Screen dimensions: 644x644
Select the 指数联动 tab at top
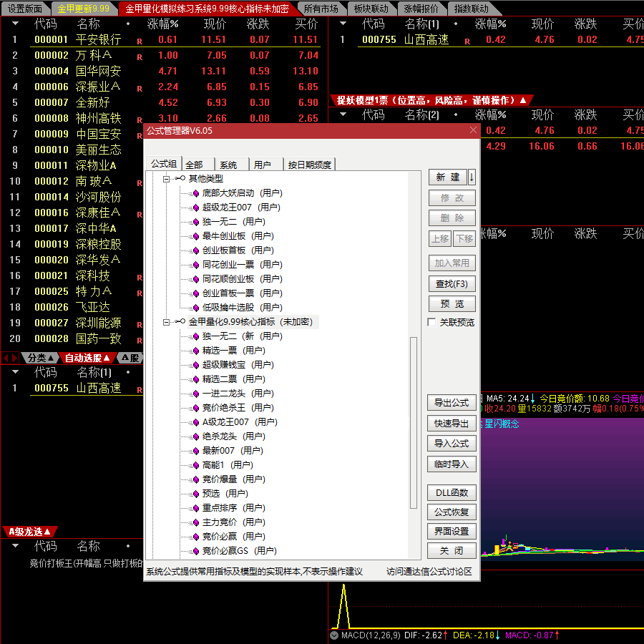point(472,9)
